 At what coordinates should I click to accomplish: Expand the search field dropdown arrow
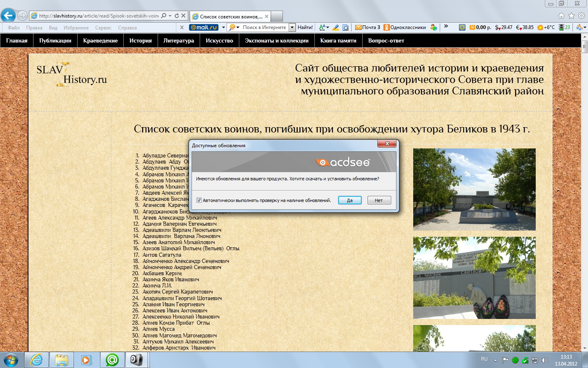click(292, 27)
